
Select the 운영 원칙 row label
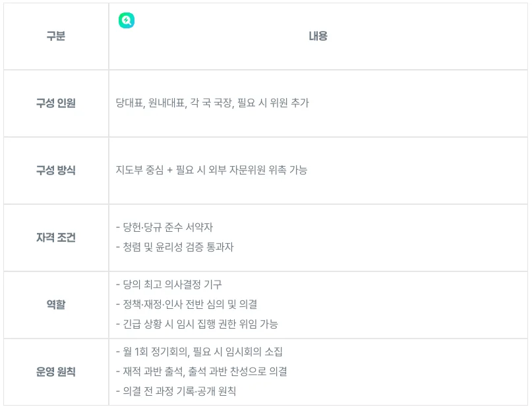coord(56,372)
